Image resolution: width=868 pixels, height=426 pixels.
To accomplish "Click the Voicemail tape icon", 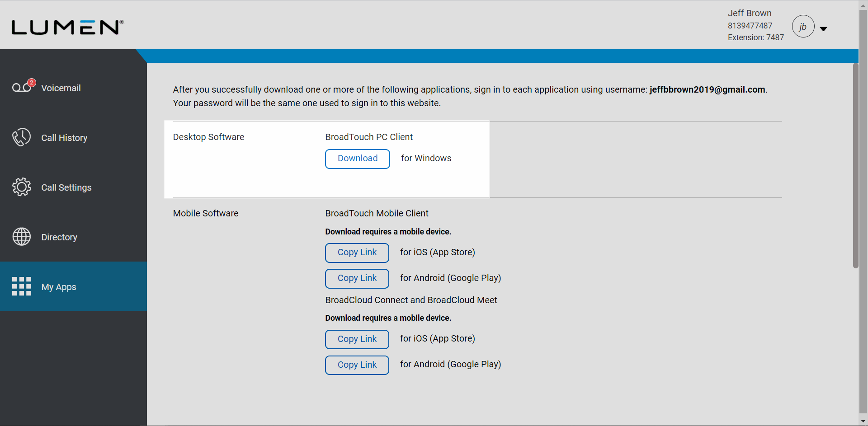I will [21, 88].
